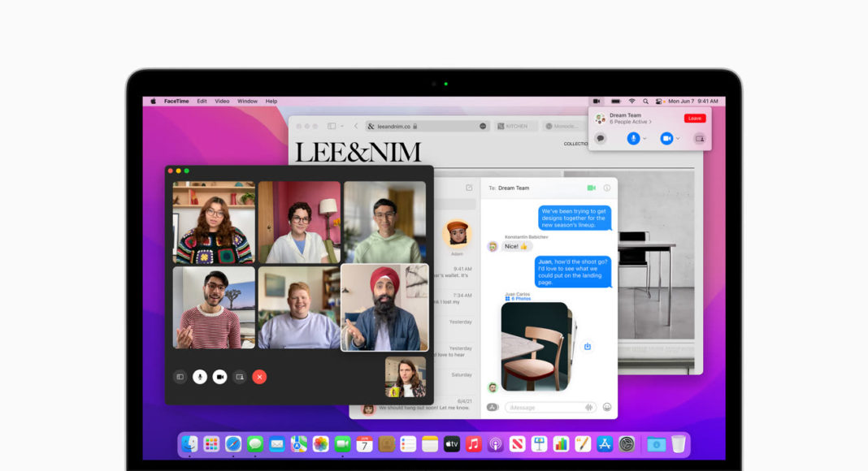The height and width of the screenshot is (471, 868).
Task: Open App Store from the Dock
Action: click(x=605, y=444)
